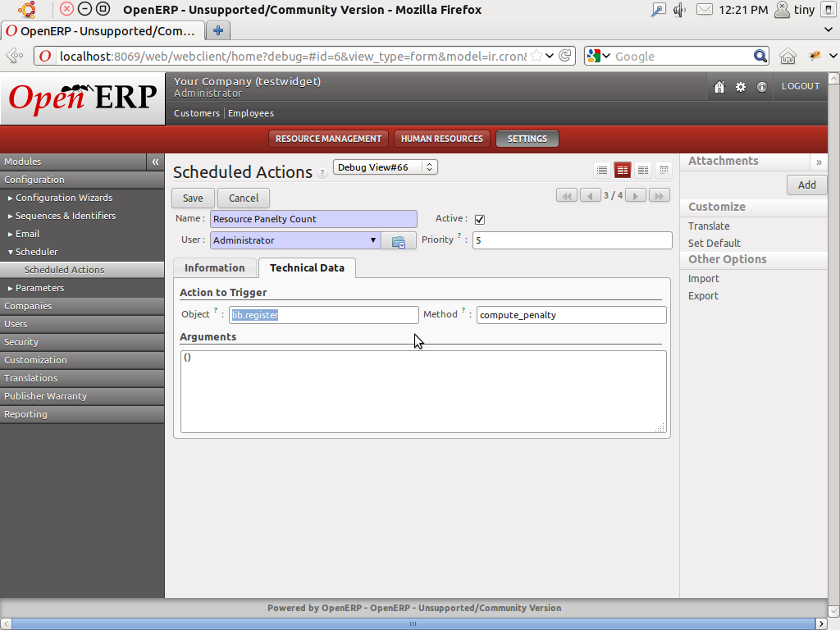Screen dimensions: 840x630
Task: Expand the Debug View#66 selector
Action: tap(427, 166)
